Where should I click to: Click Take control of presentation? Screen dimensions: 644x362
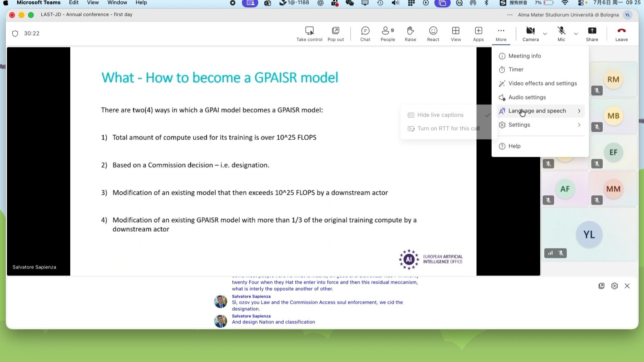pyautogui.click(x=309, y=34)
